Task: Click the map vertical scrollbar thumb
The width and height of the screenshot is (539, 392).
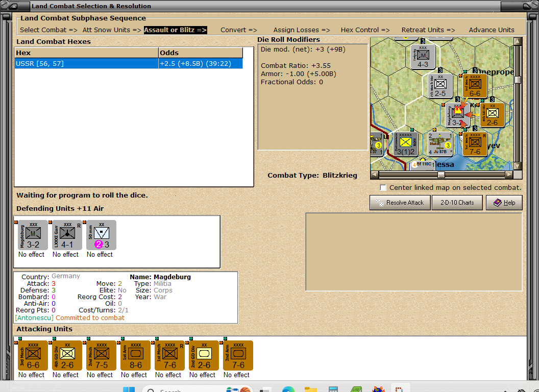Action: pyautogui.click(x=518, y=80)
